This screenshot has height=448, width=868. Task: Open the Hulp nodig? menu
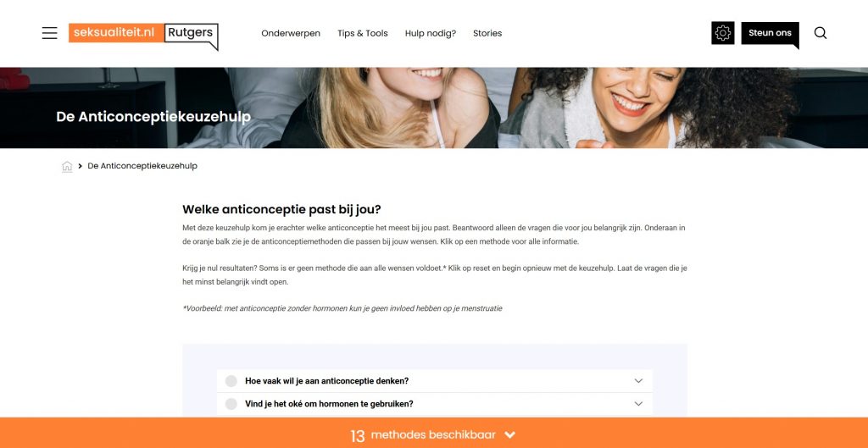point(430,33)
